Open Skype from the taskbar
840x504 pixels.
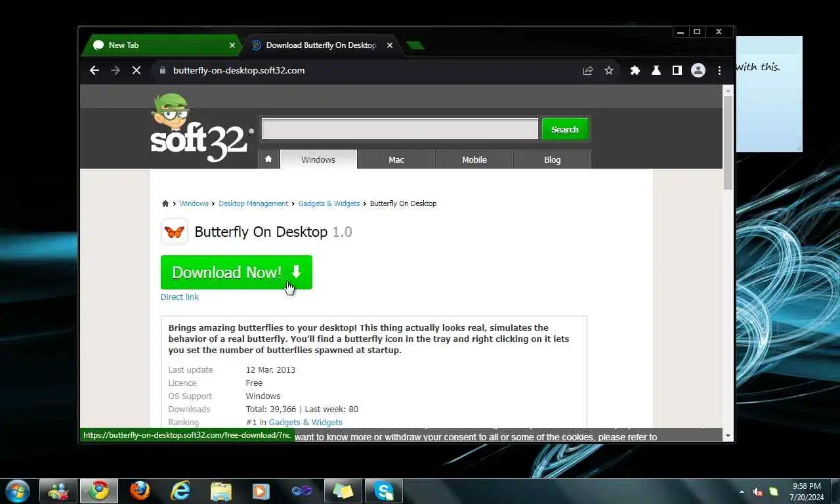pyautogui.click(x=384, y=491)
